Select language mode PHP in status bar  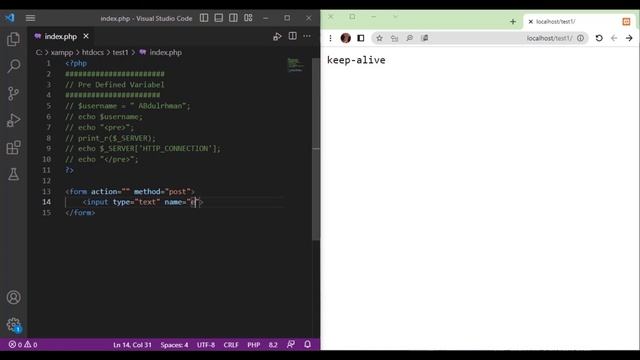(253, 345)
